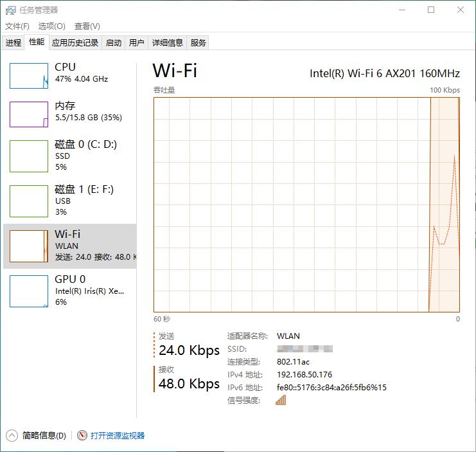
Task: Open the 文件(F) menu
Action: tap(17, 26)
